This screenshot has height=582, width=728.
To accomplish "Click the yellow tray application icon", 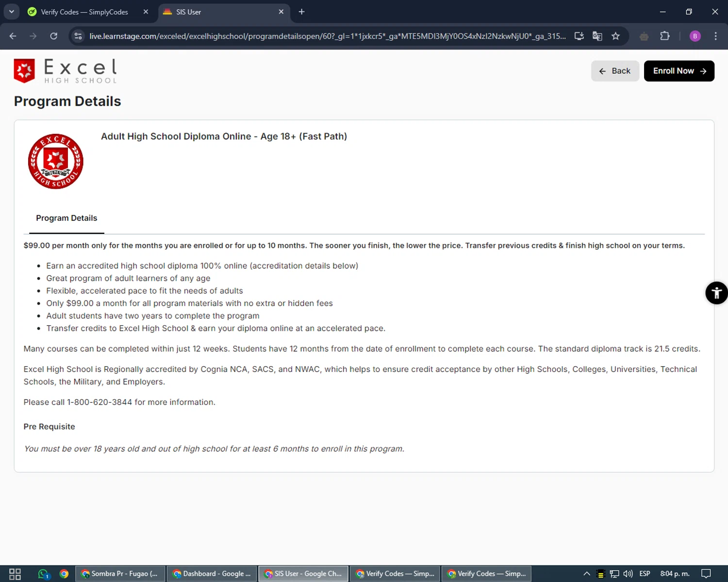I will coord(600,574).
